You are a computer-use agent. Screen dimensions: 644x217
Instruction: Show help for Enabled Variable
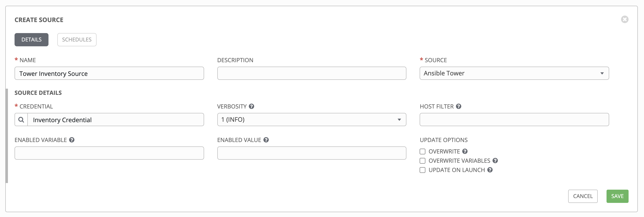point(72,140)
